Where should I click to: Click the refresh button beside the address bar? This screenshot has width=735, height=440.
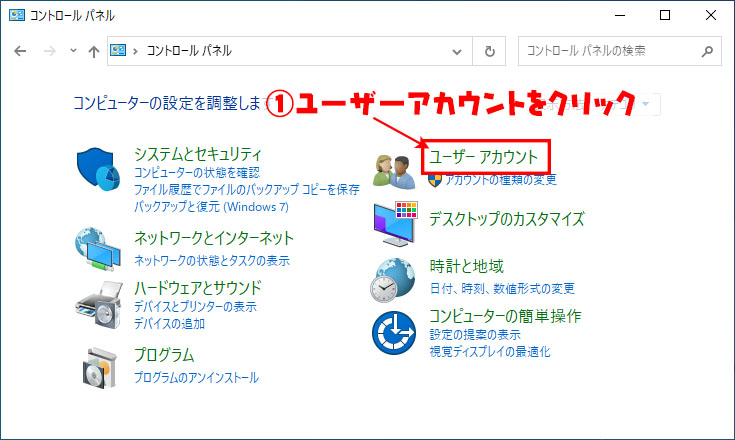pyautogui.click(x=489, y=51)
